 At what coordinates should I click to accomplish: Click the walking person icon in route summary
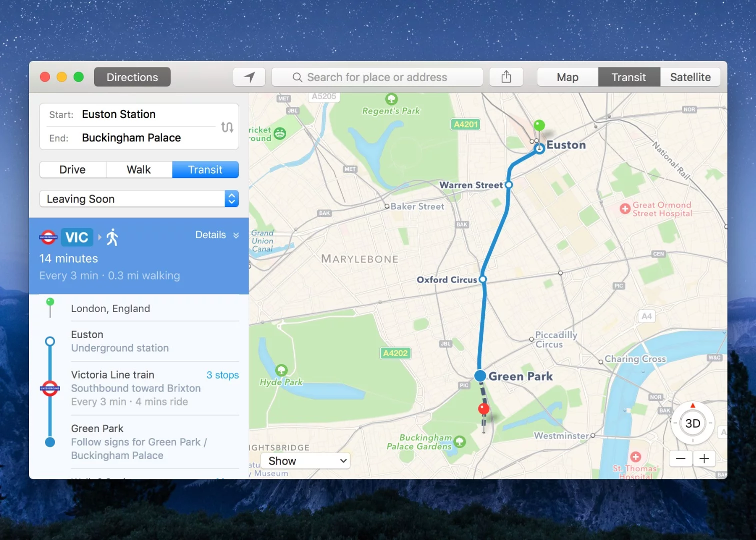pyautogui.click(x=112, y=237)
